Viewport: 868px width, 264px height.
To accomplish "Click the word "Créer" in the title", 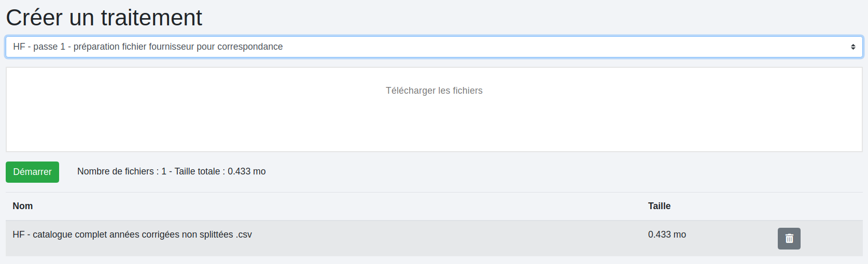I will pos(34,18).
